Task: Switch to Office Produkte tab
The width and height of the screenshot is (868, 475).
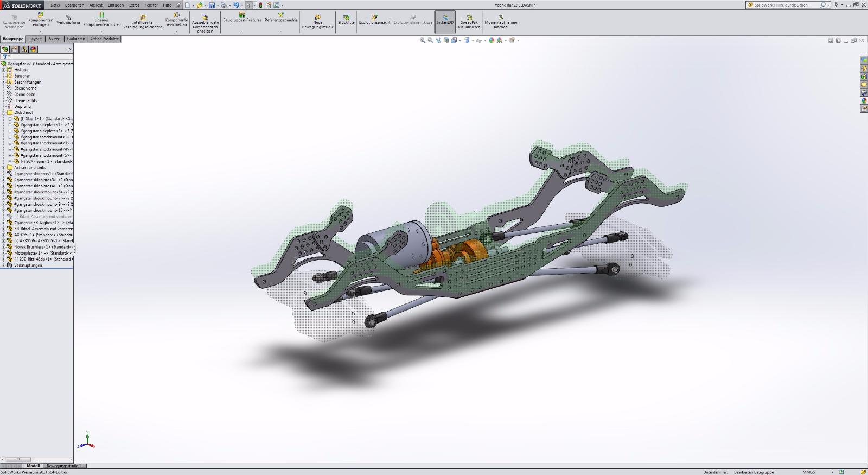Action: [x=105, y=39]
